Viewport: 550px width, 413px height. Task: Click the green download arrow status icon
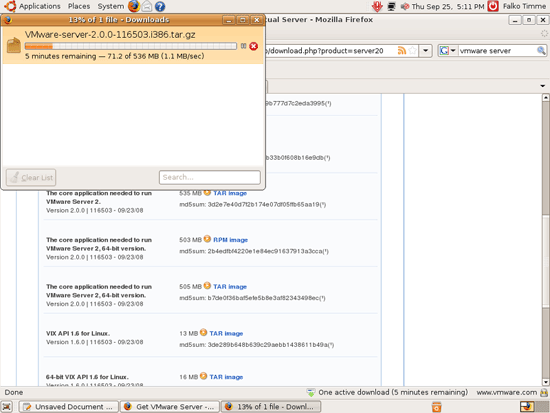(311, 392)
